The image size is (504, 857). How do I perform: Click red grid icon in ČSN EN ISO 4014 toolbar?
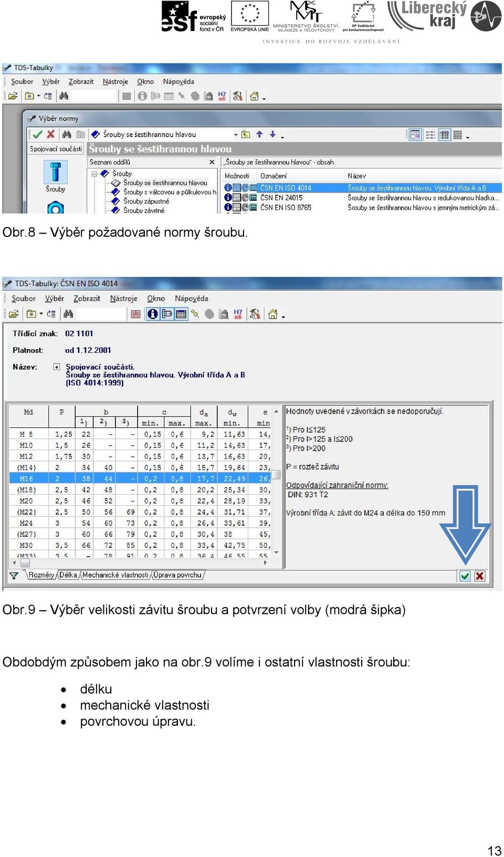pos(136,314)
